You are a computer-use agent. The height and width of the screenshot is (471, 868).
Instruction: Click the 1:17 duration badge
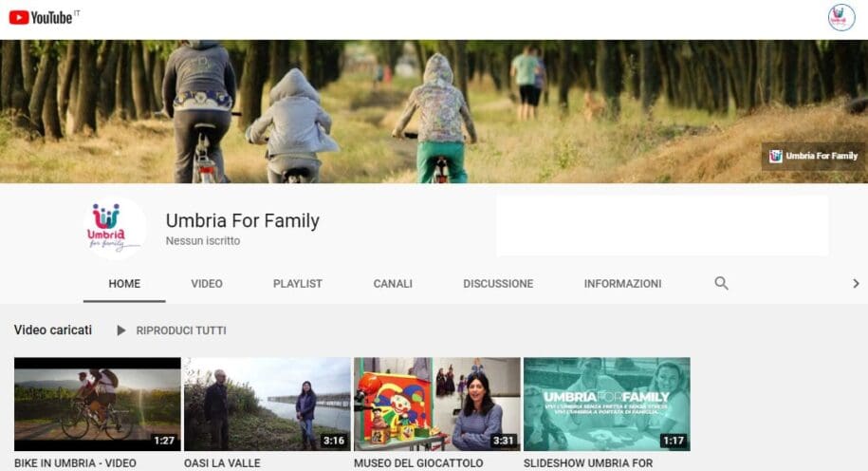tap(674, 441)
